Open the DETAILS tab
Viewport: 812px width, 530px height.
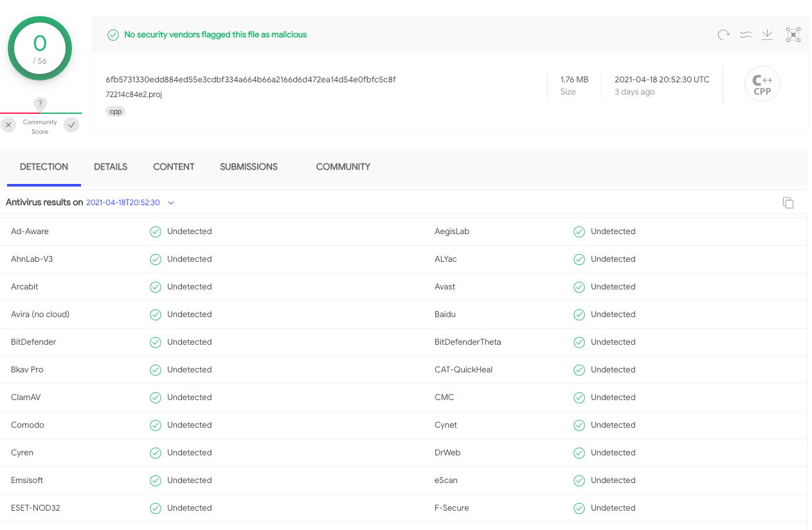pos(111,167)
